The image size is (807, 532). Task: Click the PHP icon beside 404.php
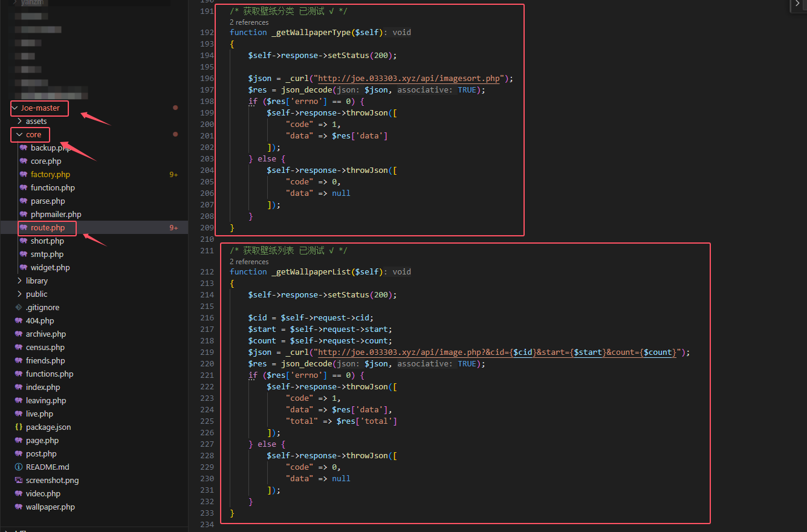click(x=19, y=321)
